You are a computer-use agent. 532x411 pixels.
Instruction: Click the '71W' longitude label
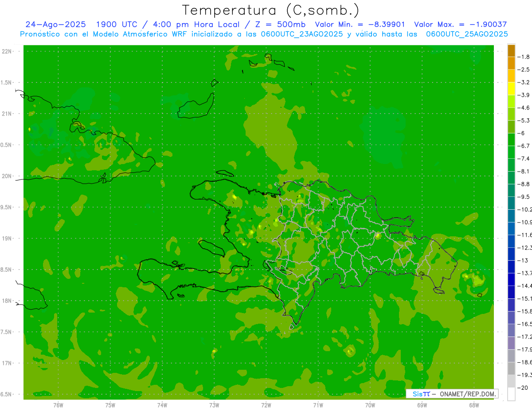tap(318, 405)
